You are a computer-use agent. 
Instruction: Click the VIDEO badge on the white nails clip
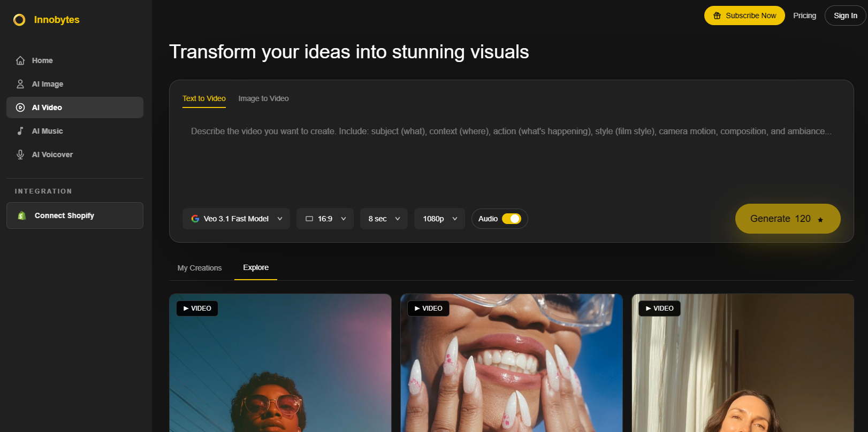(x=428, y=308)
